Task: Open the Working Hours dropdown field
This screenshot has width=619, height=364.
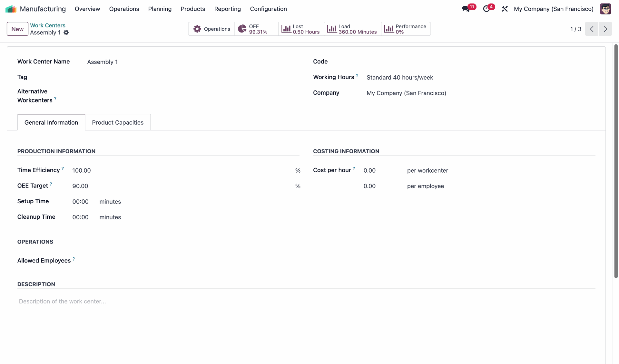Action: tap(400, 78)
